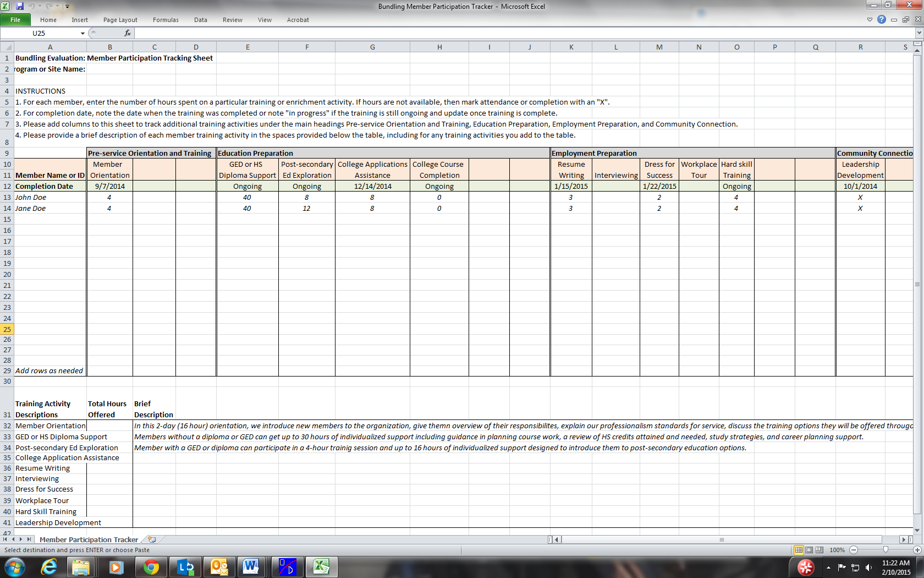Image resolution: width=924 pixels, height=578 pixels.
Task: Click the next sheet navigation arrow
Action: click(21, 539)
